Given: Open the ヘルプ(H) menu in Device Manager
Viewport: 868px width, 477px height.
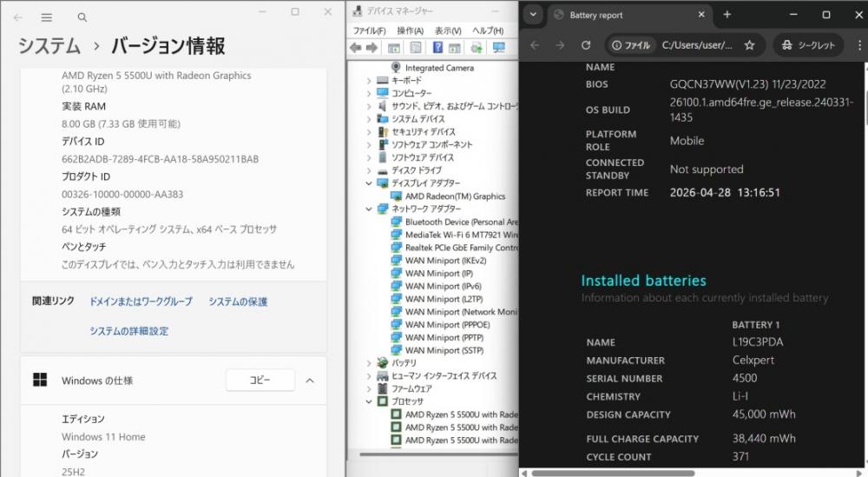Looking at the screenshot, I should (488, 30).
